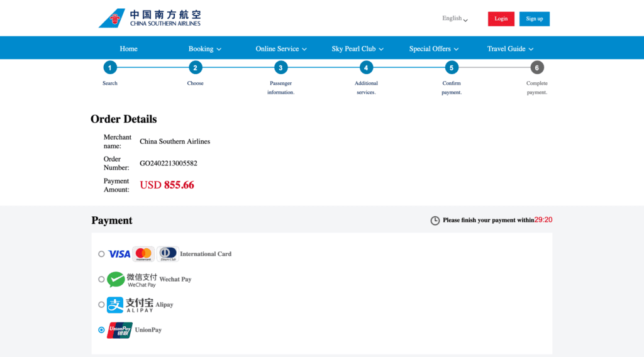Expand the Booking menu
This screenshot has width=644, height=357.
pos(205,49)
